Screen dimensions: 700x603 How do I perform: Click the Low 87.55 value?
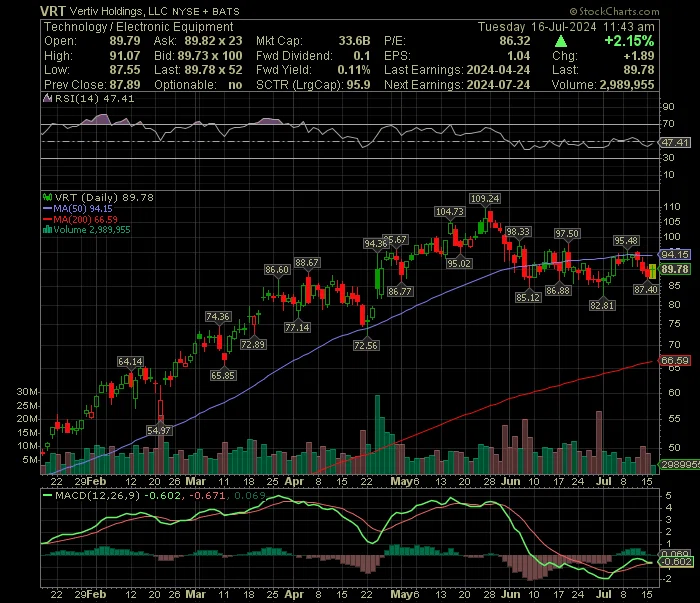coord(125,70)
